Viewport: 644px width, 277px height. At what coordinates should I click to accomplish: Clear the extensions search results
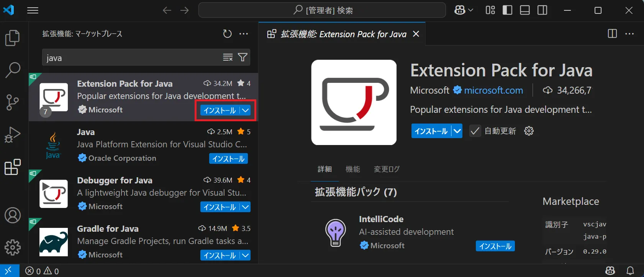(228, 58)
